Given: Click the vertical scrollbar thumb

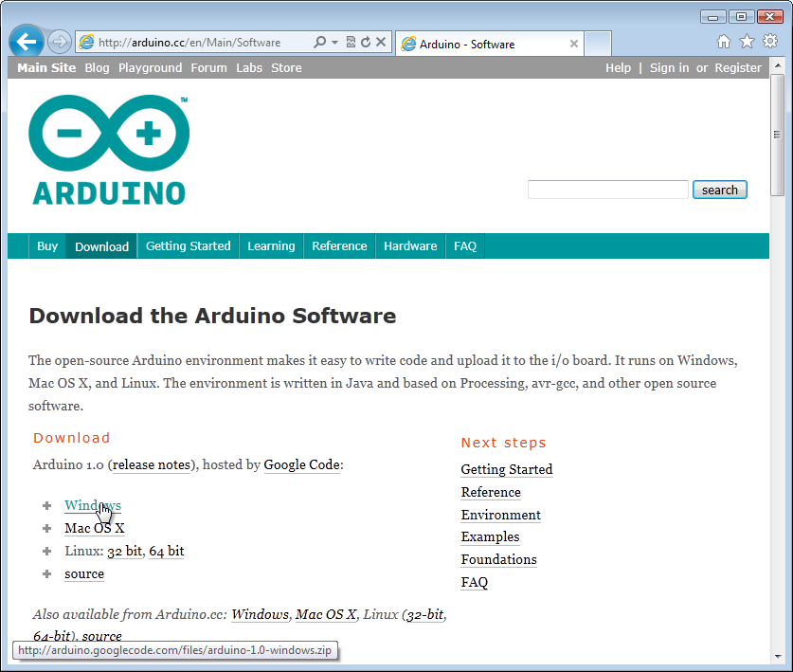Looking at the screenshot, I should tap(777, 135).
